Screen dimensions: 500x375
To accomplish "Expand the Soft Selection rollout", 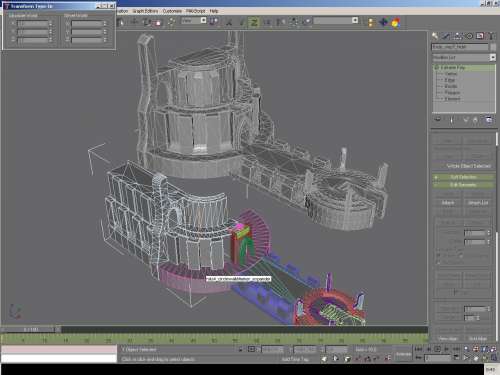I will coord(464,177).
